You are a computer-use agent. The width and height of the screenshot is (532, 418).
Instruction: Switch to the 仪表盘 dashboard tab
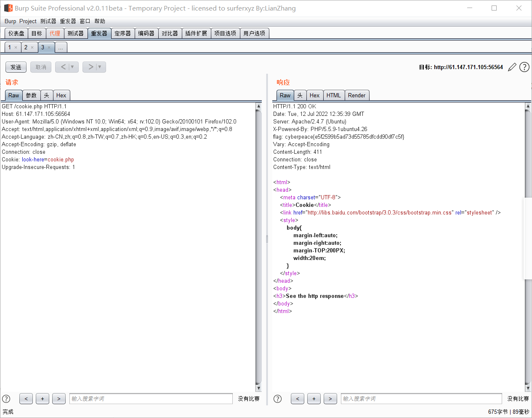[16, 33]
